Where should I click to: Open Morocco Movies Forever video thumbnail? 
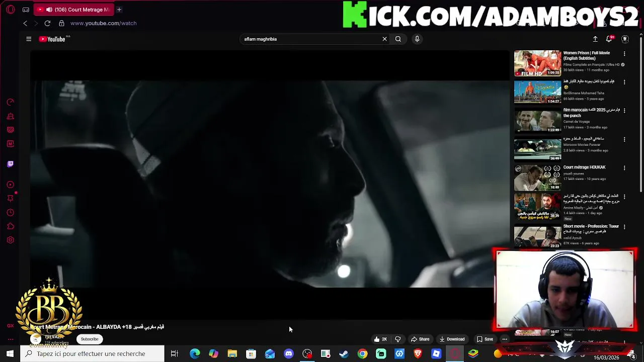[537, 148]
